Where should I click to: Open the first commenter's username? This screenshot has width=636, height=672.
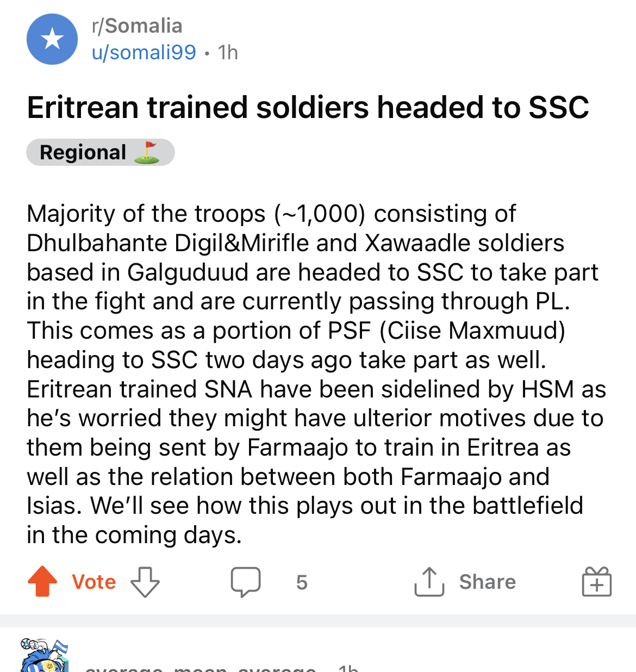201,668
